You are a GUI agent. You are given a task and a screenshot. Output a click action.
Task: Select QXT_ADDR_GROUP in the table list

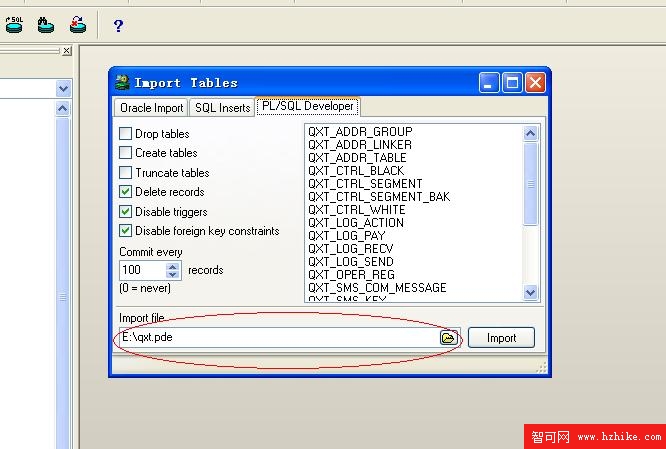pyautogui.click(x=360, y=132)
